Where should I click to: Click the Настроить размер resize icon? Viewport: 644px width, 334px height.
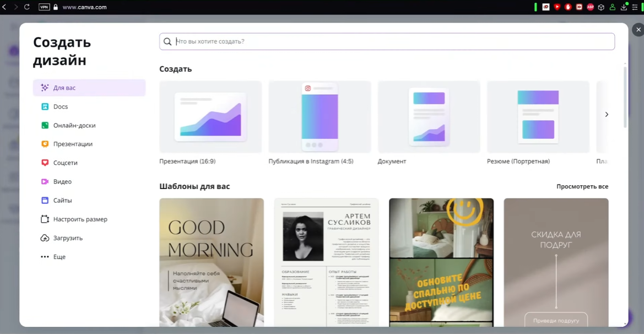pyautogui.click(x=45, y=219)
